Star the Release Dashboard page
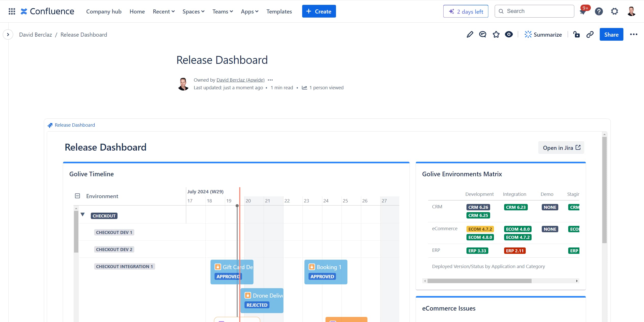This screenshot has width=644, height=322. pyautogui.click(x=496, y=34)
